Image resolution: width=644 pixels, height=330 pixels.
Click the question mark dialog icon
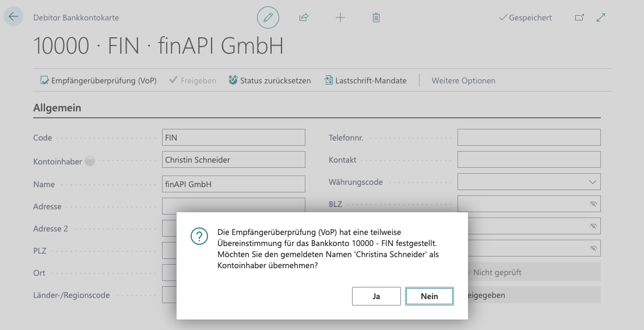tap(199, 236)
